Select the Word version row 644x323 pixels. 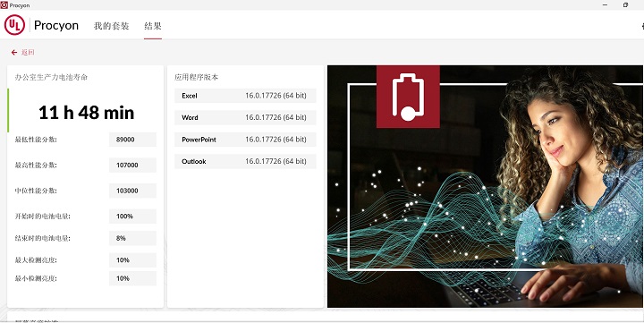pos(245,117)
